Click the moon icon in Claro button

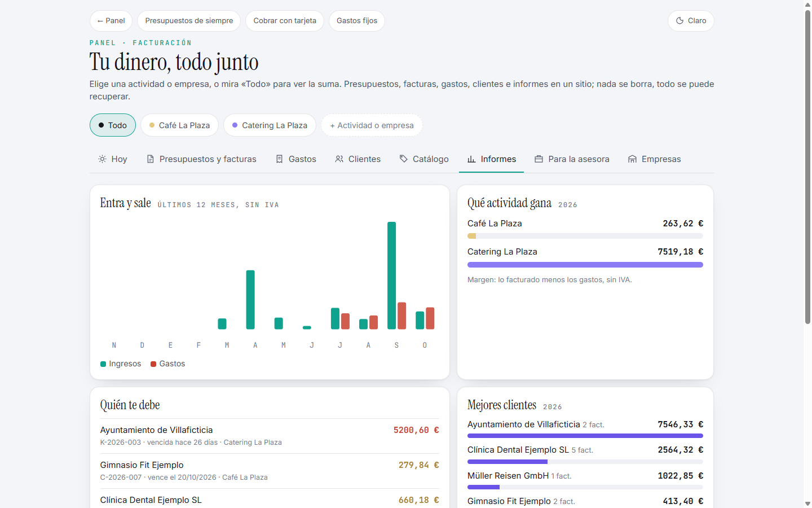(x=680, y=21)
